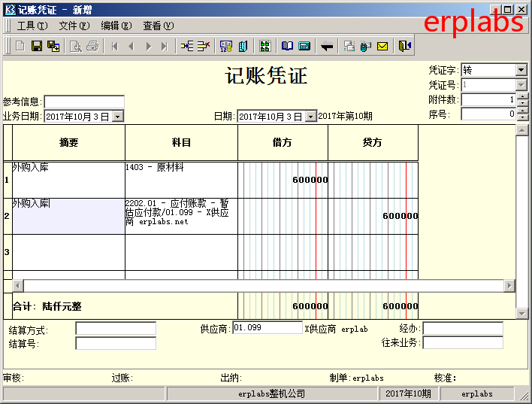532x404 pixels.
Task: Click the cash flow documents icon
Action: click(349, 46)
